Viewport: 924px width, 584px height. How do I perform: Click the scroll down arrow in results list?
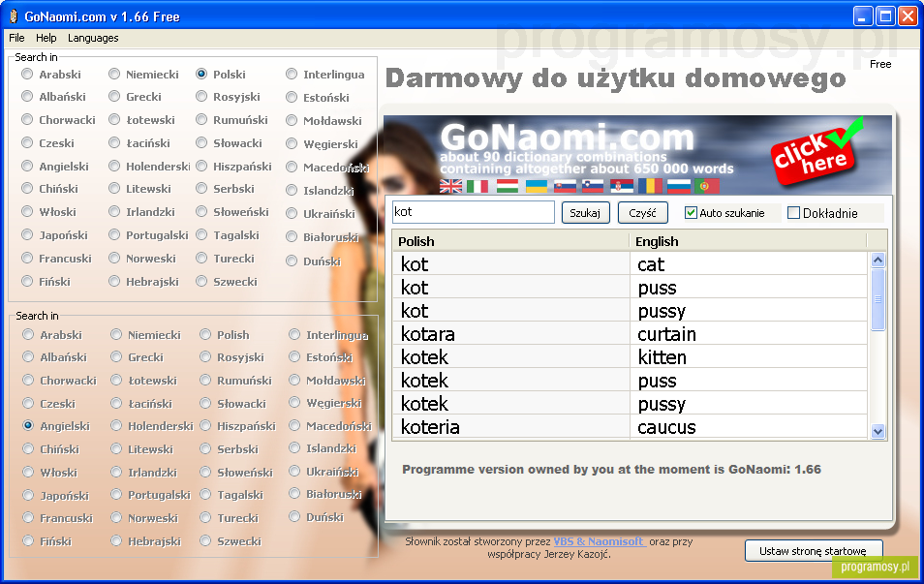pyautogui.click(x=878, y=431)
